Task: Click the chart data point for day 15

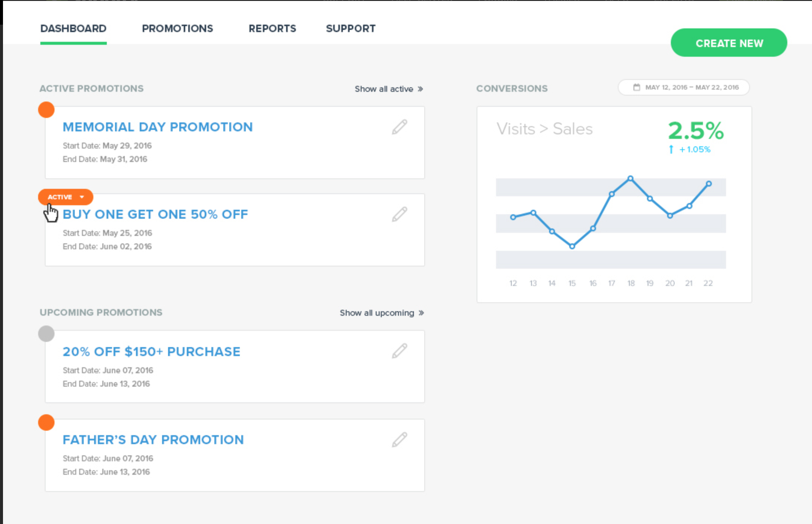Action: (572, 246)
